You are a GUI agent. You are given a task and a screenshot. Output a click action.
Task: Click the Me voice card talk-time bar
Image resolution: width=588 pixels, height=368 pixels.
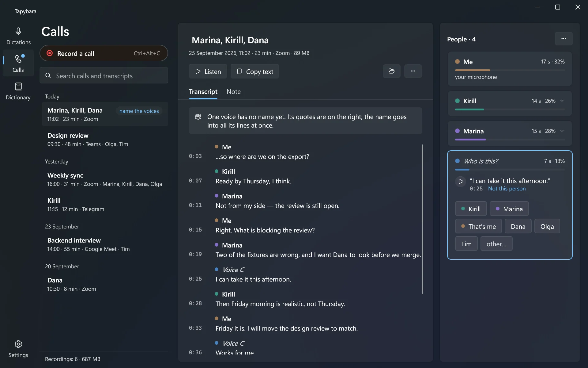pos(510,70)
